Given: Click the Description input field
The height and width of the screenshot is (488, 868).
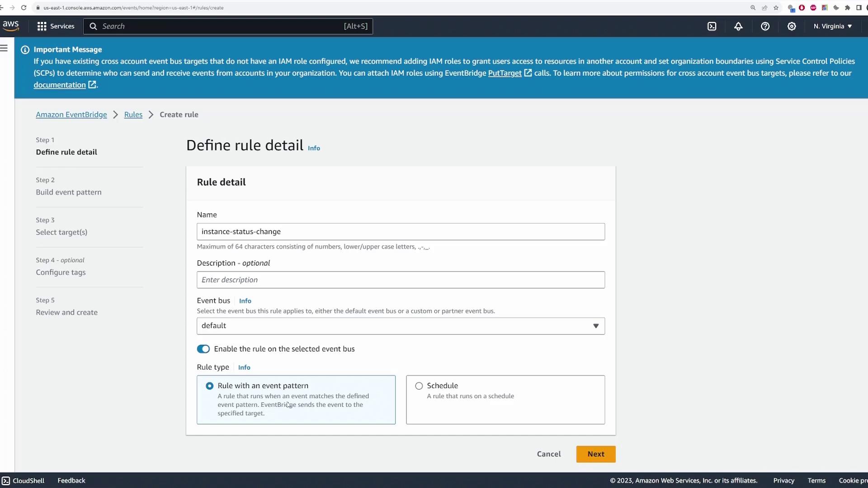Looking at the screenshot, I should [401, 280].
